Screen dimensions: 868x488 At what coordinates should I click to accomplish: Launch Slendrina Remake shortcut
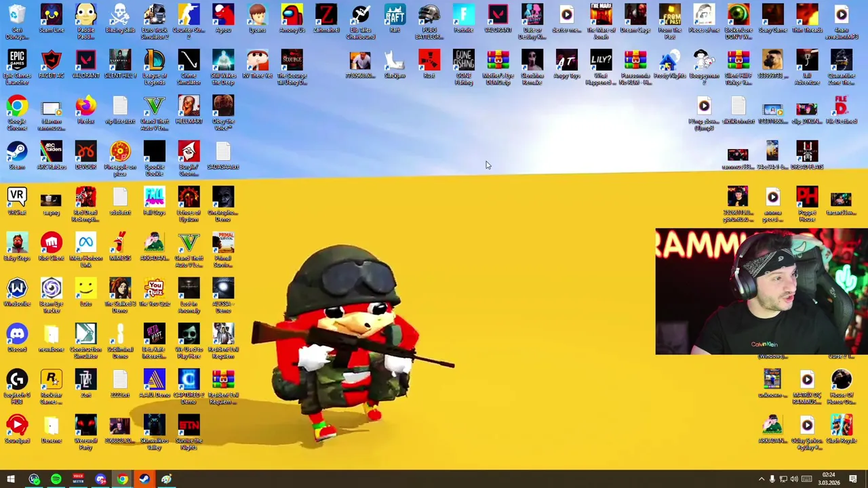pyautogui.click(x=532, y=66)
